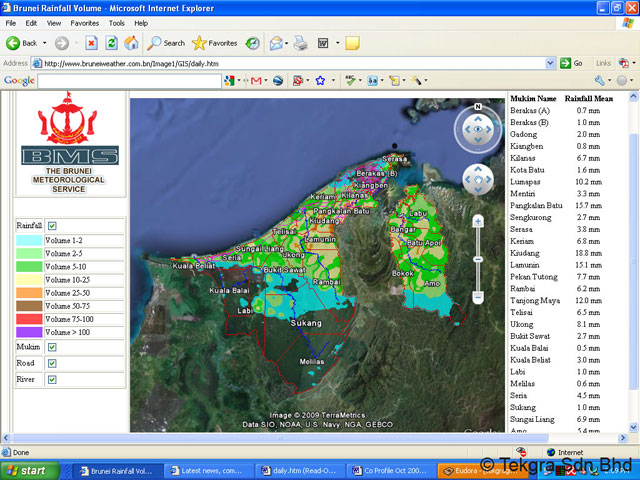640x480 pixels.
Task: Click the IE Stop button
Action: 91,43
